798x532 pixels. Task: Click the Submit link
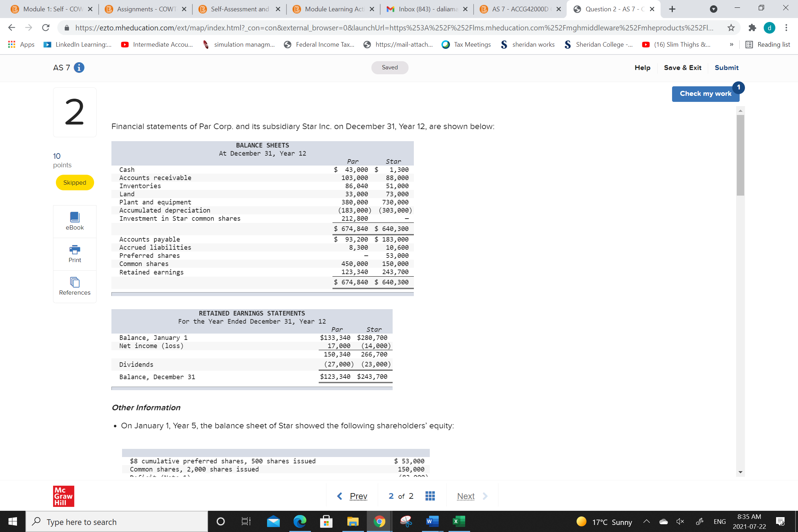tap(726, 68)
